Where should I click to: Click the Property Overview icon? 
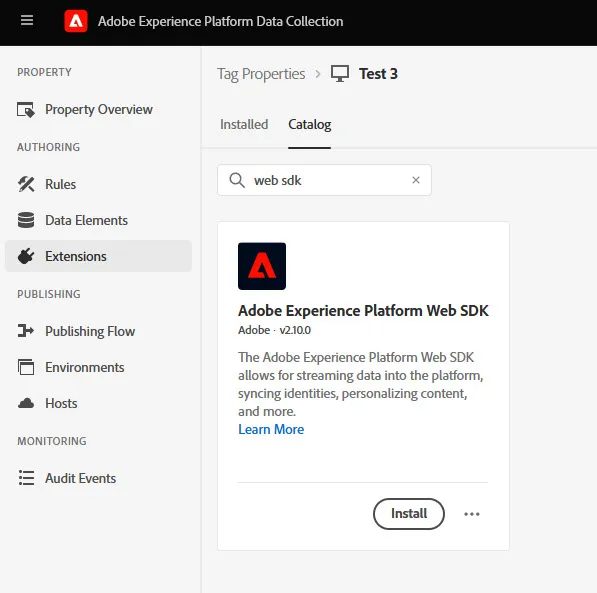point(26,110)
